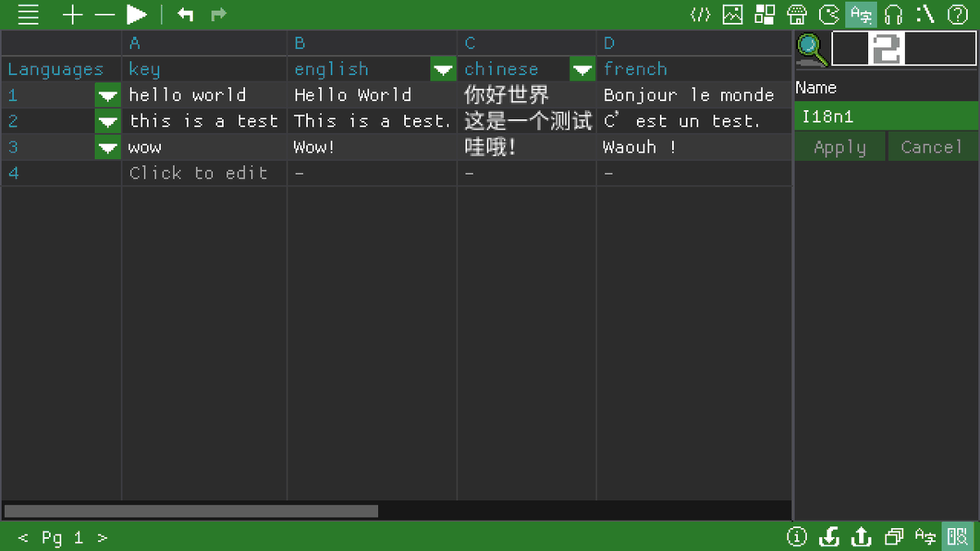Click column letter D header
980x551 pixels.
[694, 43]
